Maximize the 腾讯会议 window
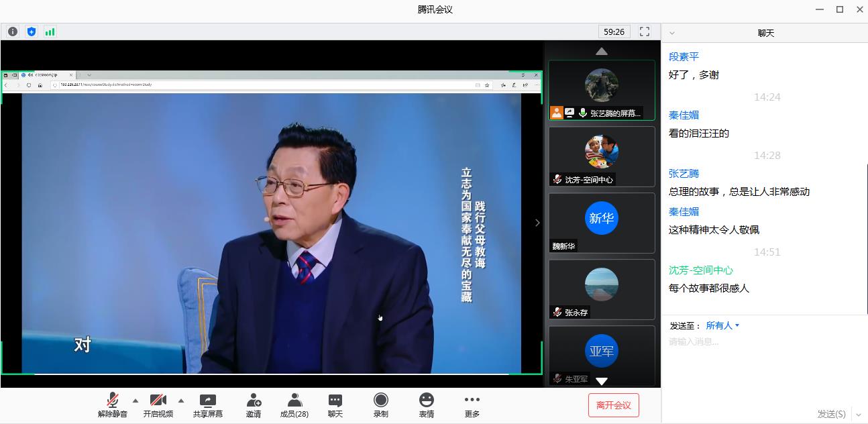Image resolution: width=868 pixels, height=424 pixels. pos(840,9)
